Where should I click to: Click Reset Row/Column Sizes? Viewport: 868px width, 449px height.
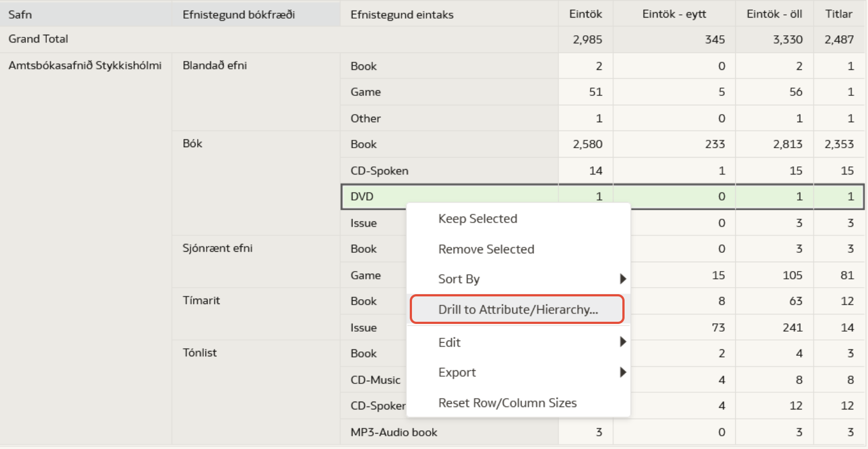pyautogui.click(x=507, y=403)
